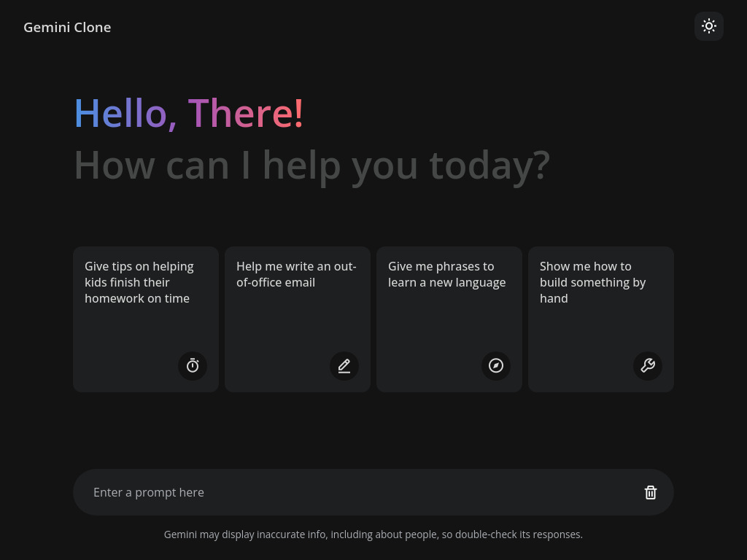Click the stopwatch icon on the homework card
This screenshot has height=560, width=747.
point(193,365)
